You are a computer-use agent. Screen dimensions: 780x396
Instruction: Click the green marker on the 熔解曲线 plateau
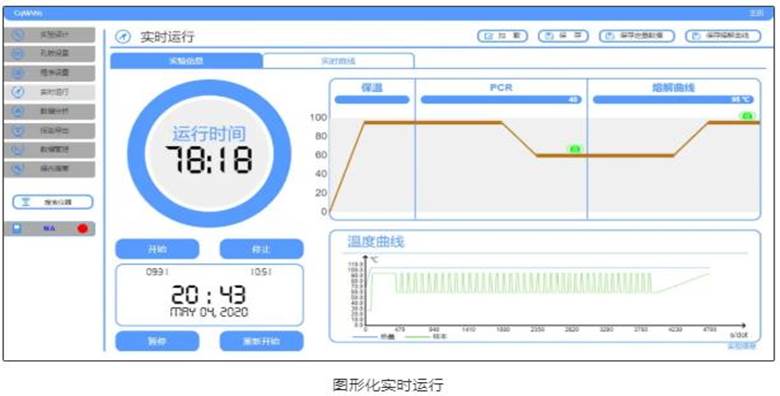click(x=747, y=116)
